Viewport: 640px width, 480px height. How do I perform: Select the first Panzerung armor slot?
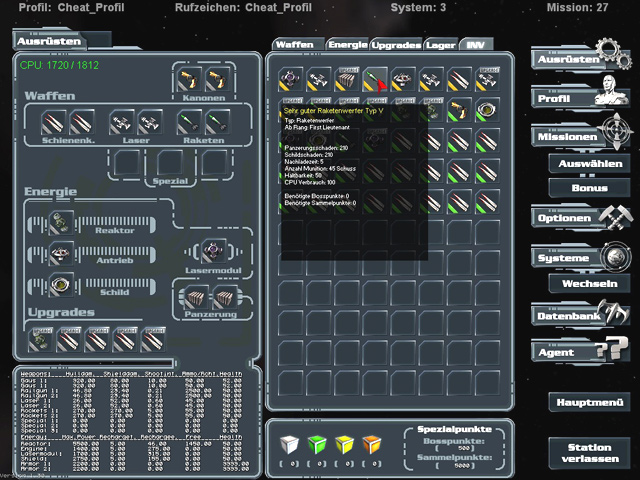(x=196, y=298)
